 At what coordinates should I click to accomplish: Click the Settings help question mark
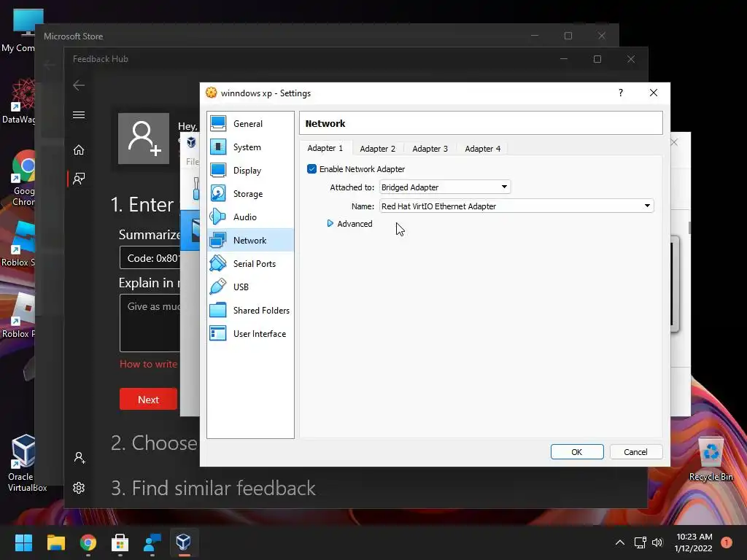pyautogui.click(x=620, y=93)
